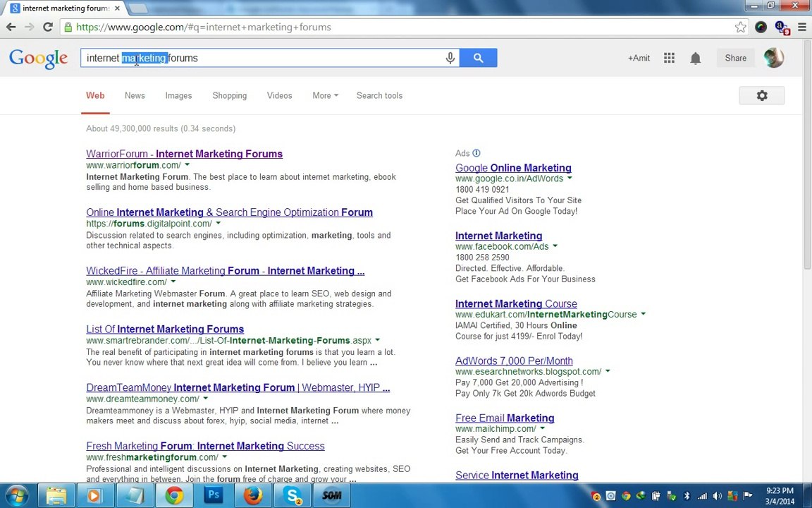Open the Online Internet Marketing & SEO Forum result

(229, 212)
